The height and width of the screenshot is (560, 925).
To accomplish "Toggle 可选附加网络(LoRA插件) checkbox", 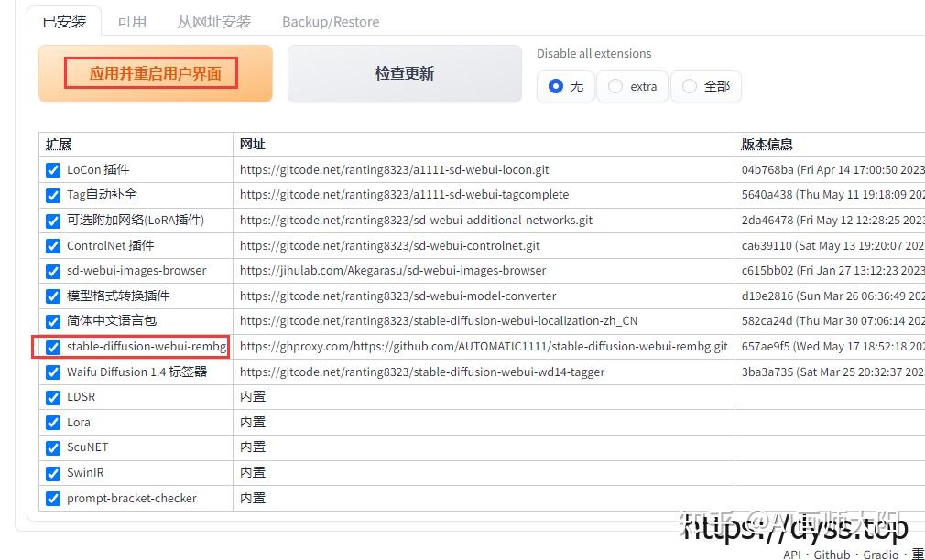I will click(53, 221).
